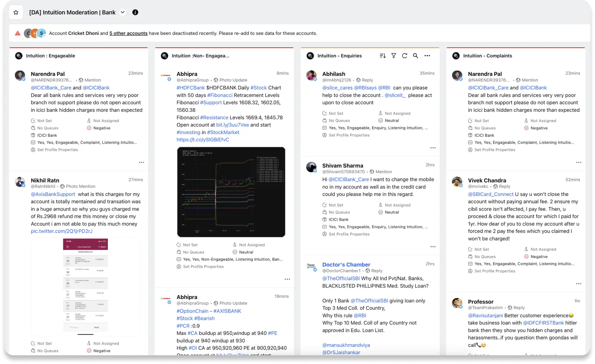Open more options on Abhipra 8mins card

(x=287, y=279)
